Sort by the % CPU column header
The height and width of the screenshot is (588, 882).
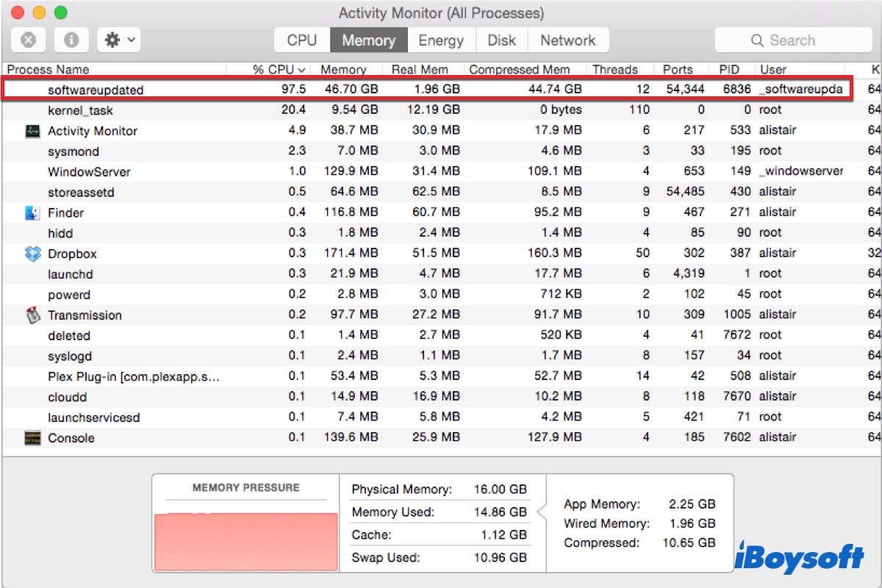coord(278,70)
